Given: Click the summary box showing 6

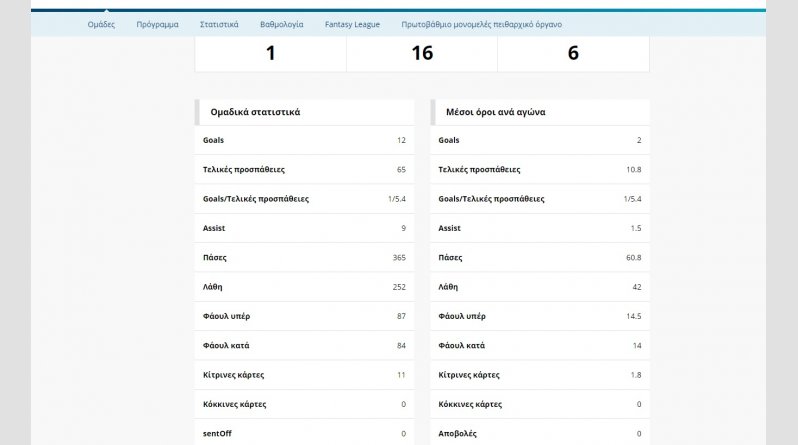Looking at the screenshot, I should (x=573, y=53).
